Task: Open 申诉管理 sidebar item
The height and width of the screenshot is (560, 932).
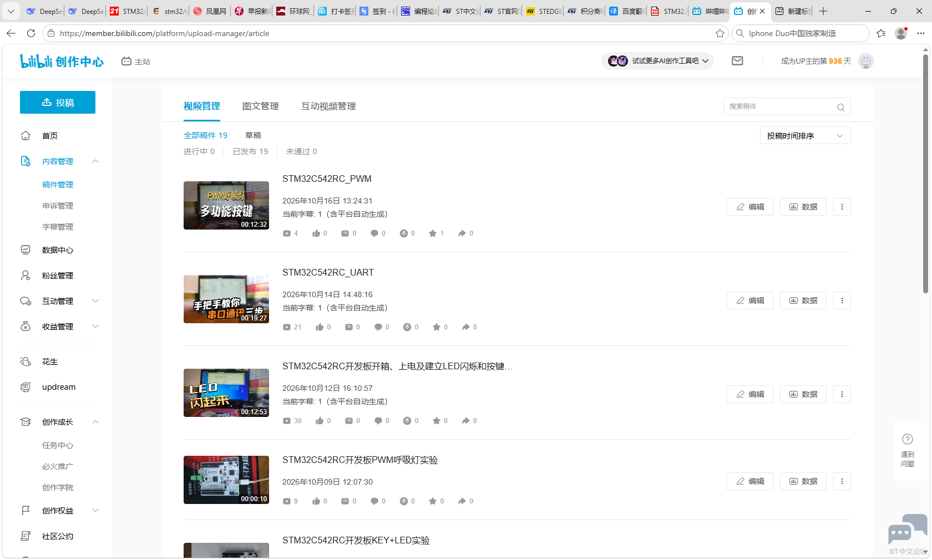Action: pos(58,206)
